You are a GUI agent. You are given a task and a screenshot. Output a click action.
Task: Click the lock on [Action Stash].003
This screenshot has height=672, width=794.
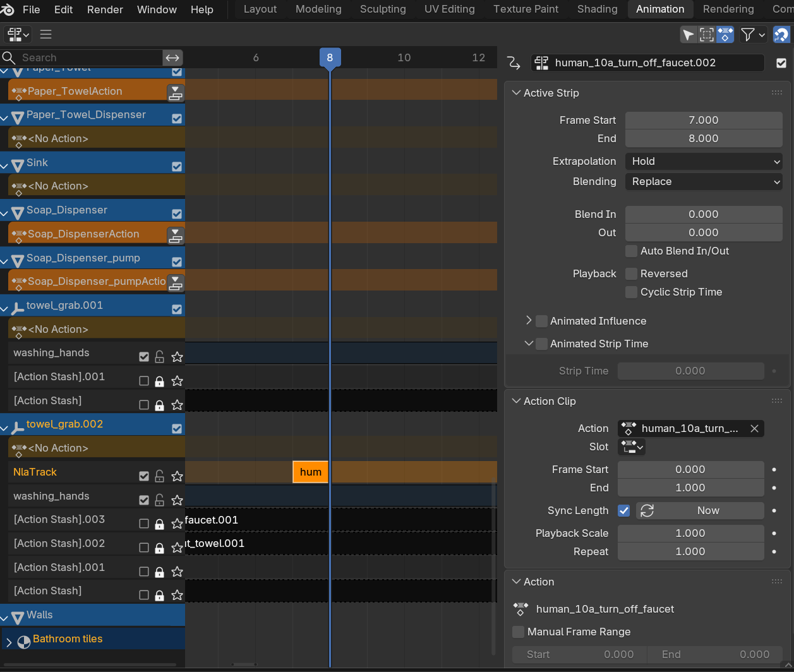(160, 524)
